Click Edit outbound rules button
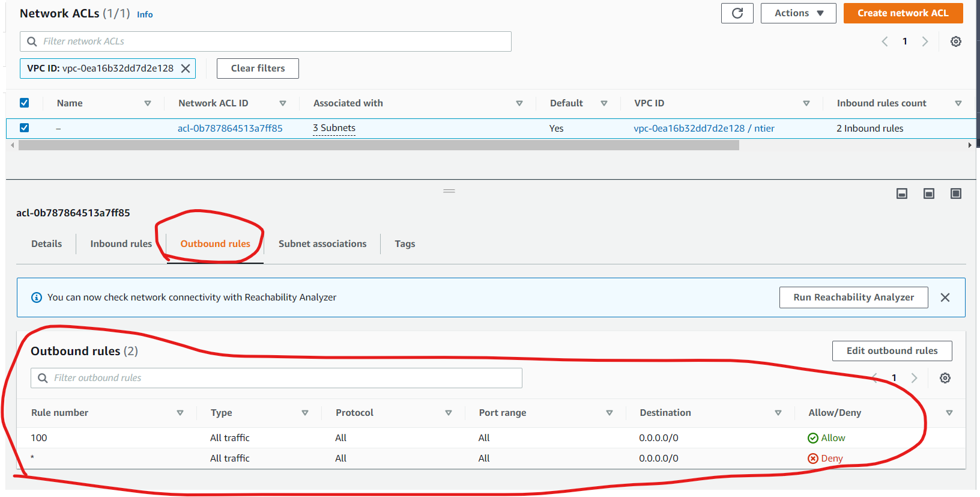 [x=892, y=351]
